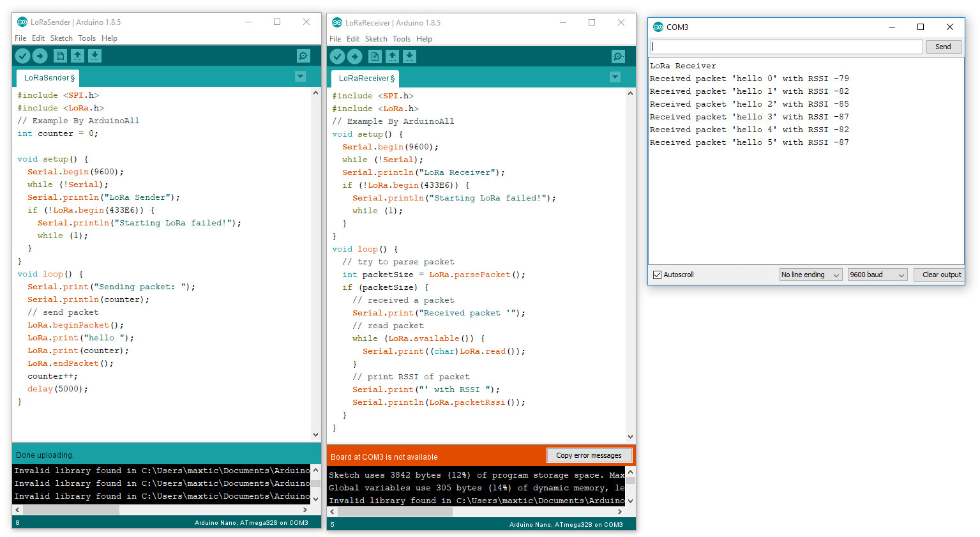980x537 pixels.
Task: Click LoRaReceiver console left scroll arrow
Action: (333, 511)
